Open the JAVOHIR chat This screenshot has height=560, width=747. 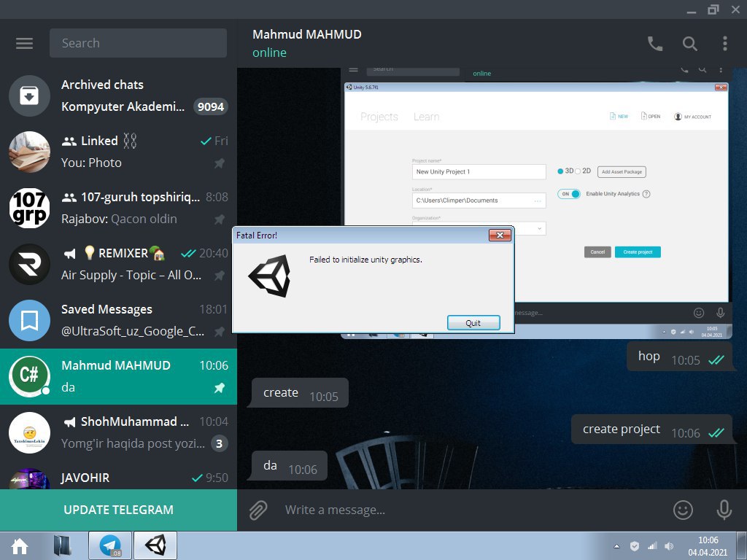click(x=119, y=475)
